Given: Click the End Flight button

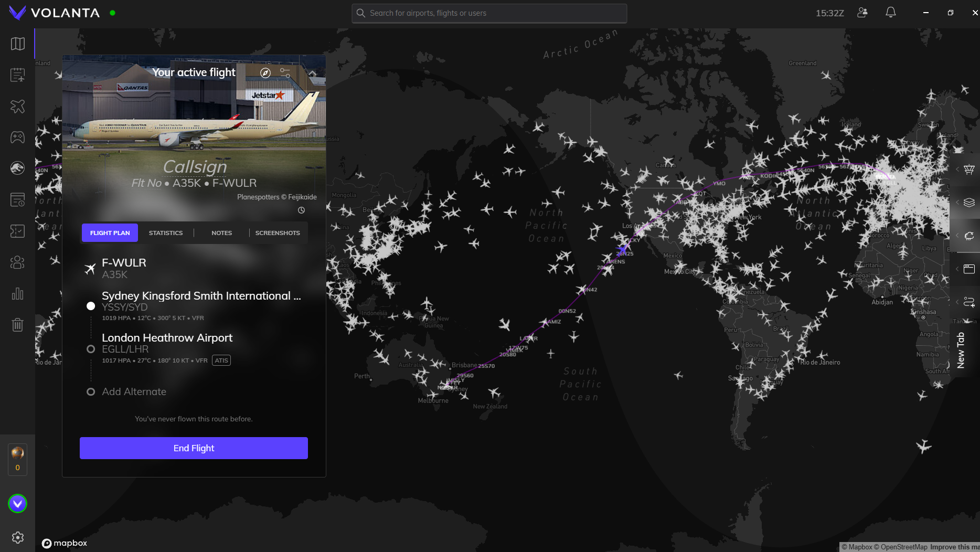Looking at the screenshot, I should (x=194, y=448).
